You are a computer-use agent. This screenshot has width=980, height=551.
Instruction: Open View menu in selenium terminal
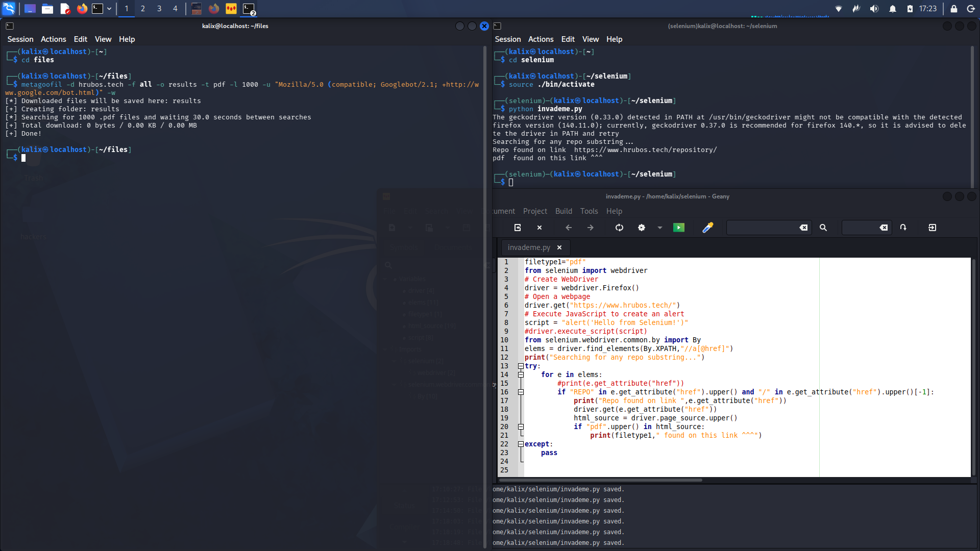point(591,39)
